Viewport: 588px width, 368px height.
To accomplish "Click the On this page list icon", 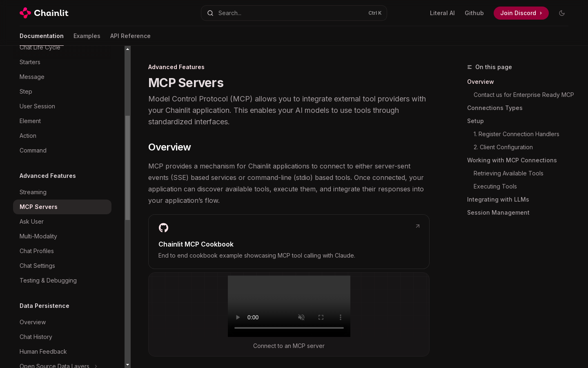I will 470,67.
